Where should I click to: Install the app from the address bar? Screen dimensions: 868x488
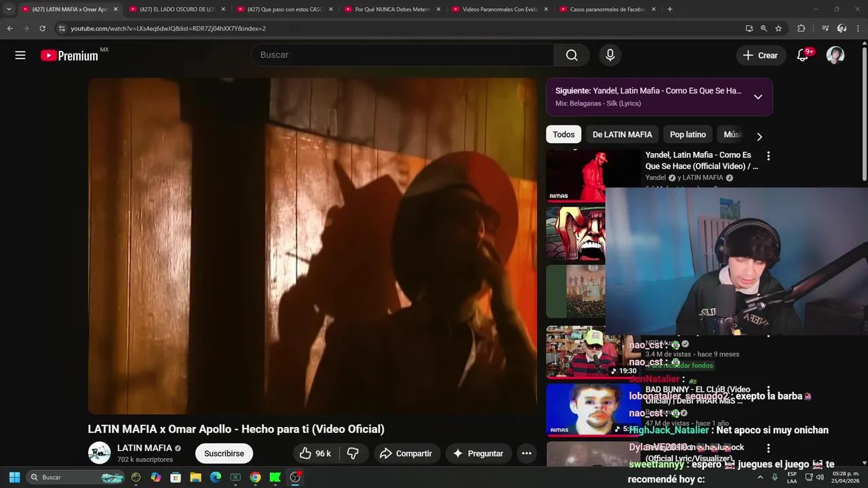click(x=749, y=28)
